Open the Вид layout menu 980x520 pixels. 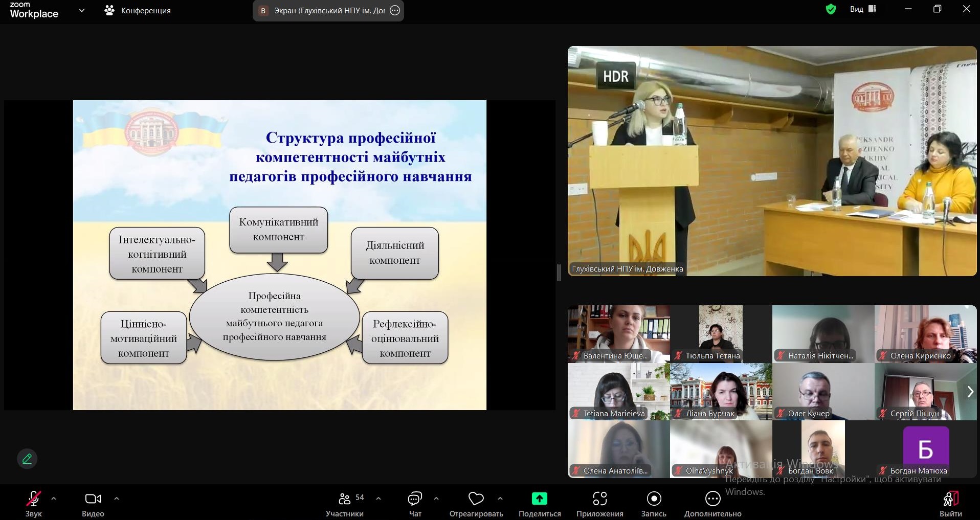(x=862, y=9)
